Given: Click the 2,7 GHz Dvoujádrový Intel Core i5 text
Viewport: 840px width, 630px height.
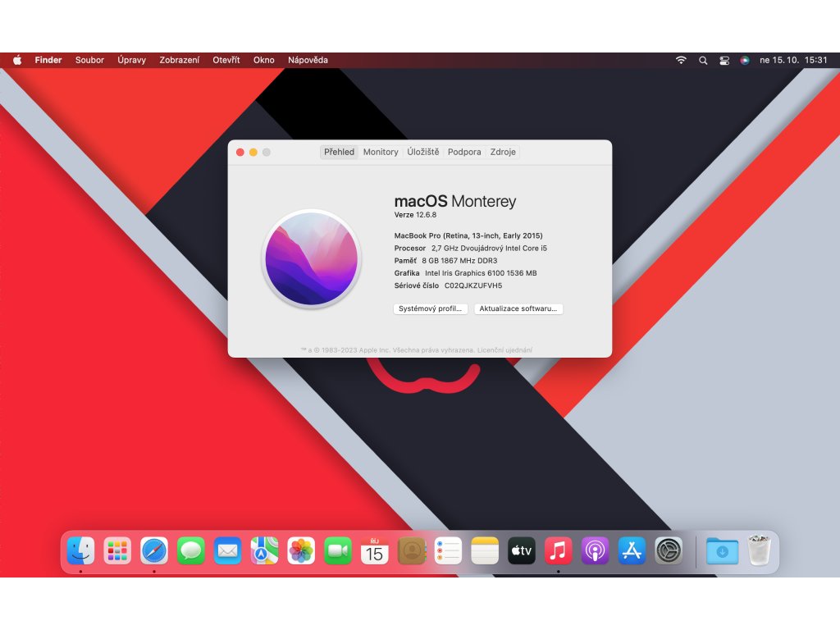Looking at the screenshot, I should (489, 249).
